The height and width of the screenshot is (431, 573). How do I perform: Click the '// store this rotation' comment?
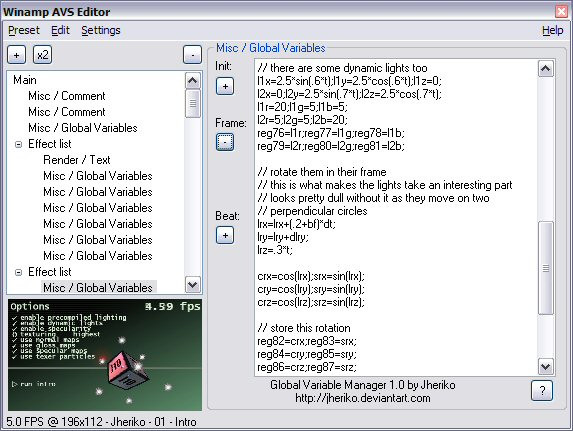(304, 328)
